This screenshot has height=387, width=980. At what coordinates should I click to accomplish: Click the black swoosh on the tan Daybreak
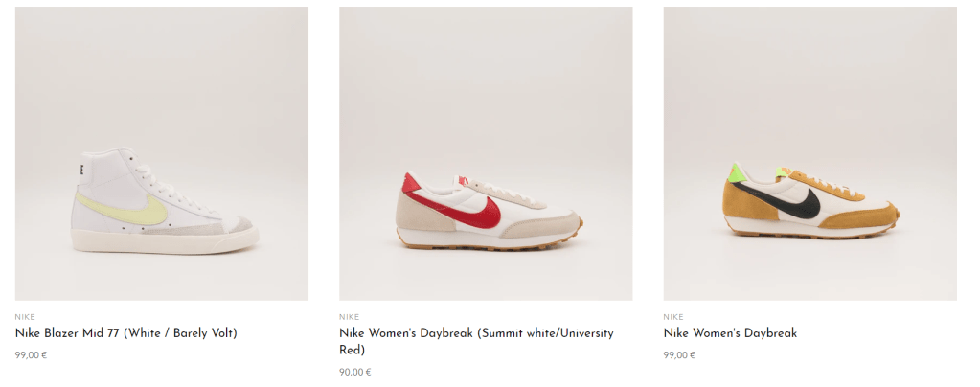[x=782, y=200]
